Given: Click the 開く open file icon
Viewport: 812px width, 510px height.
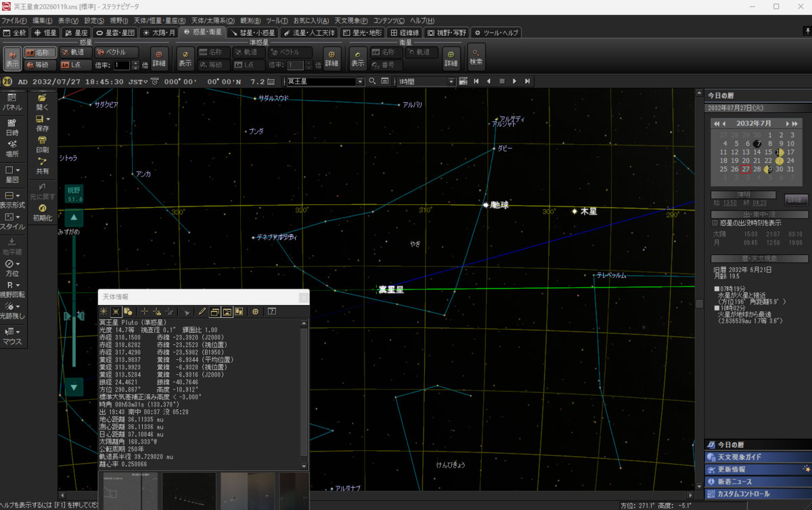Looking at the screenshot, I should 43,102.
